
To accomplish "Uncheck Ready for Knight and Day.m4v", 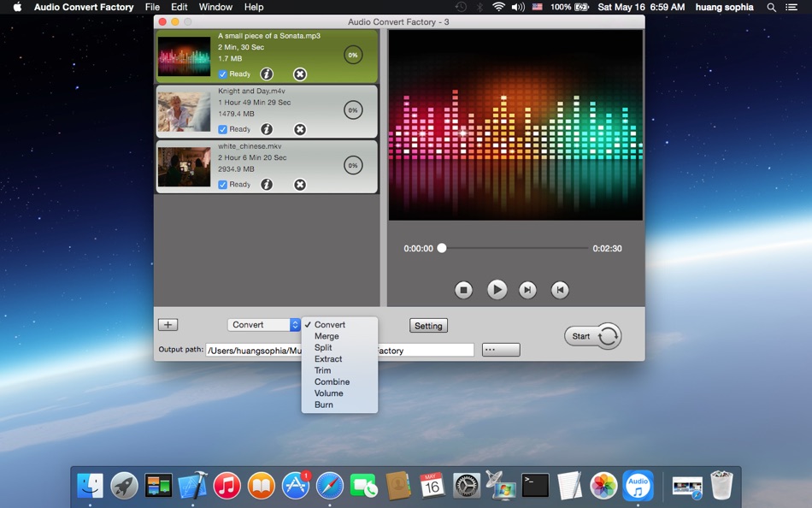I will point(223,129).
